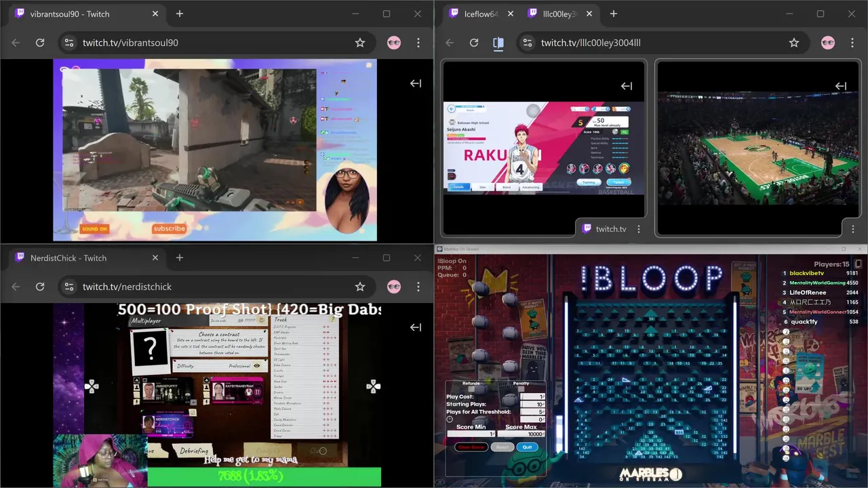The image size is (868, 488).
Task: Click the subscribe overlay button
Action: [x=170, y=229]
